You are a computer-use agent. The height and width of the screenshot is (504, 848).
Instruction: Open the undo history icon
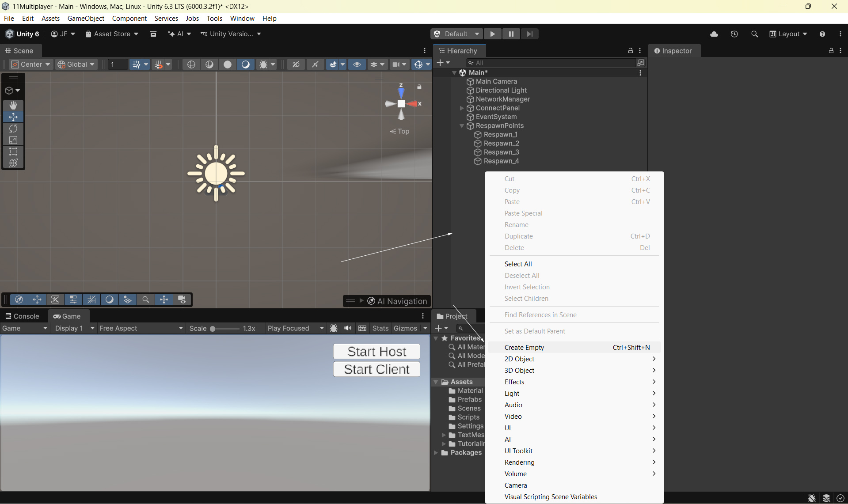[x=734, y=34]
